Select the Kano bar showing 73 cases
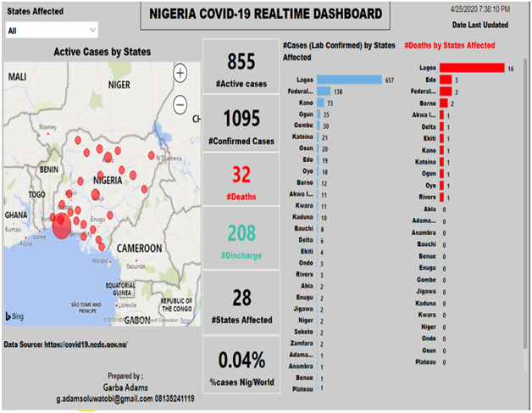This screenshot has width=532, height=413. [x=320, y=102]
